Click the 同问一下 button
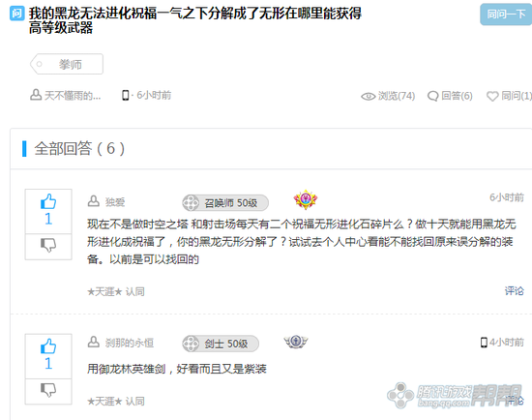Image resolution: width=532 pixels, height=420 pixels. coord(506,15)
